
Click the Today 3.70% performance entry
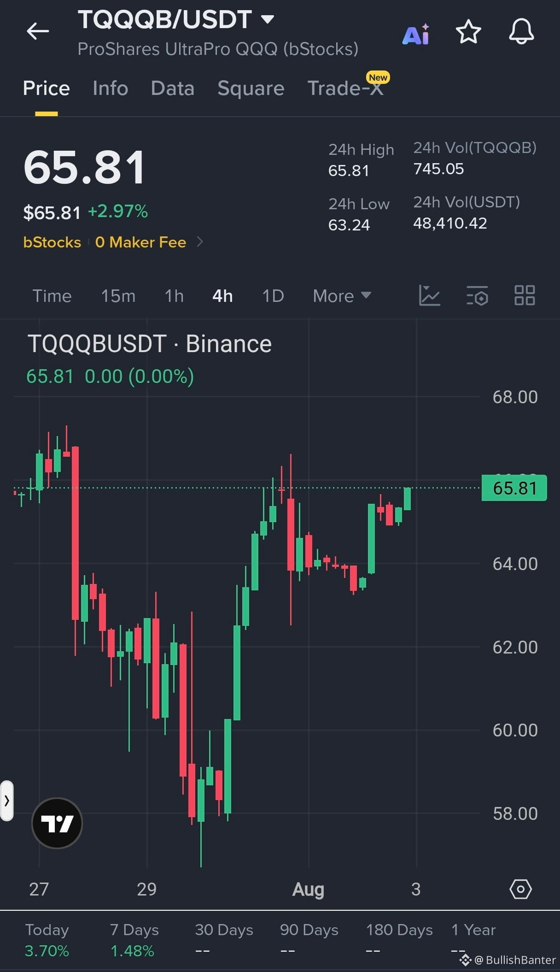47,940
